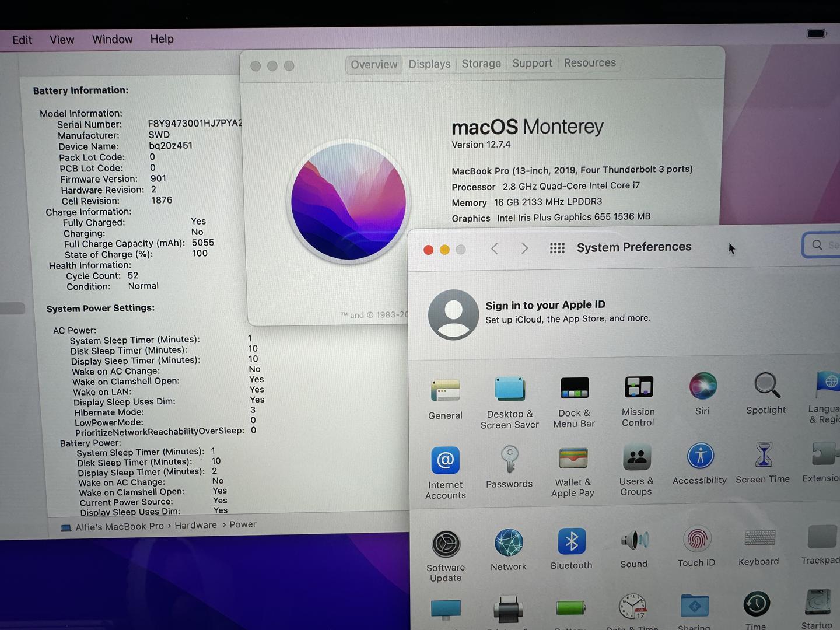840x630 pixels.
Task: Open Wallet & Apple Pay preferences
Action: [574, 471]
